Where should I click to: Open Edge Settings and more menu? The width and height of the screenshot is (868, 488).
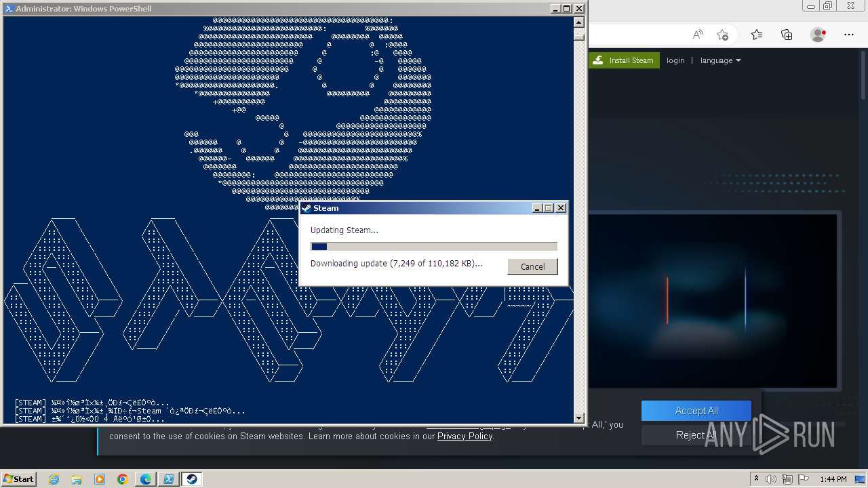click(x=849, y=35)
